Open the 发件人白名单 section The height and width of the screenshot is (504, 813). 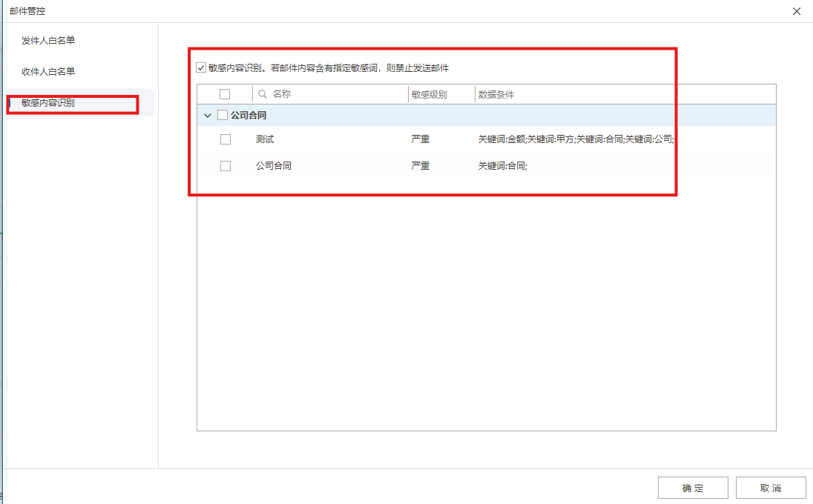(x=47, y=41)
